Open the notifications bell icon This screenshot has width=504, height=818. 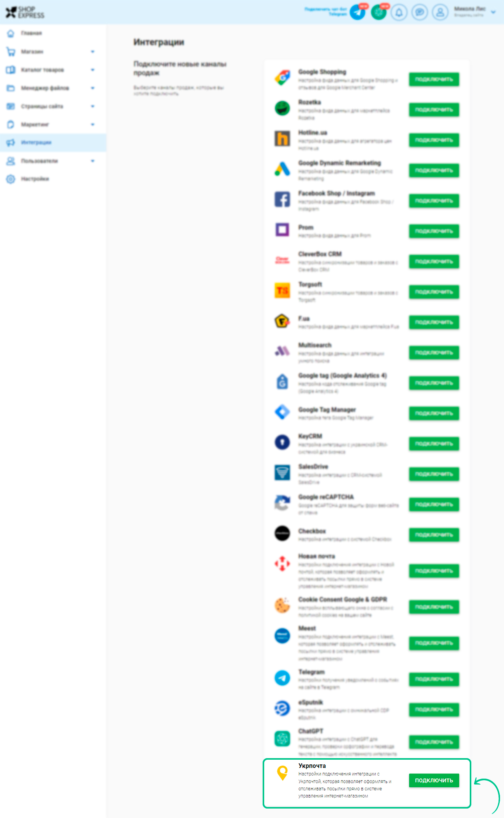(399, 13)
